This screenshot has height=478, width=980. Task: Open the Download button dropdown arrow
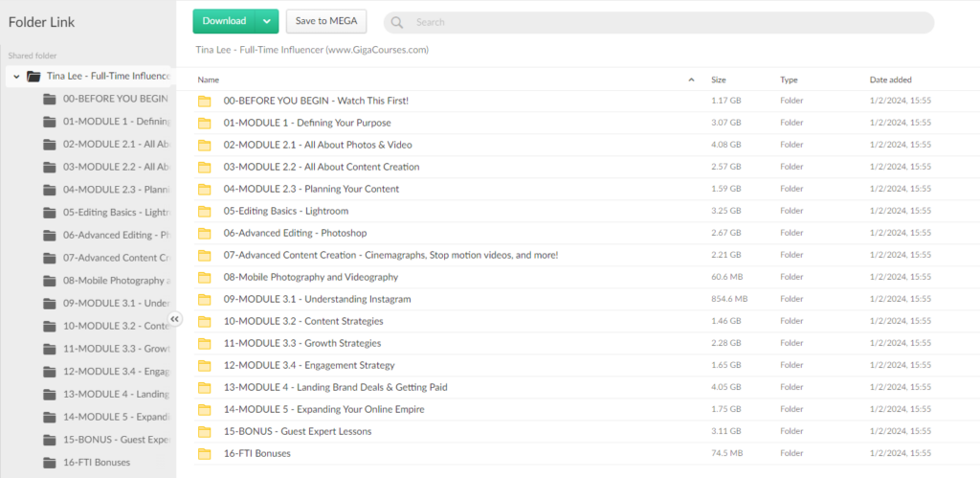tap(267, 21)
